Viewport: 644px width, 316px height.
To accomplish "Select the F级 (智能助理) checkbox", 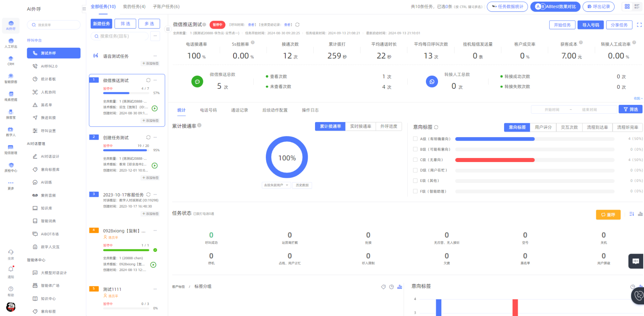I will [415, 191].
